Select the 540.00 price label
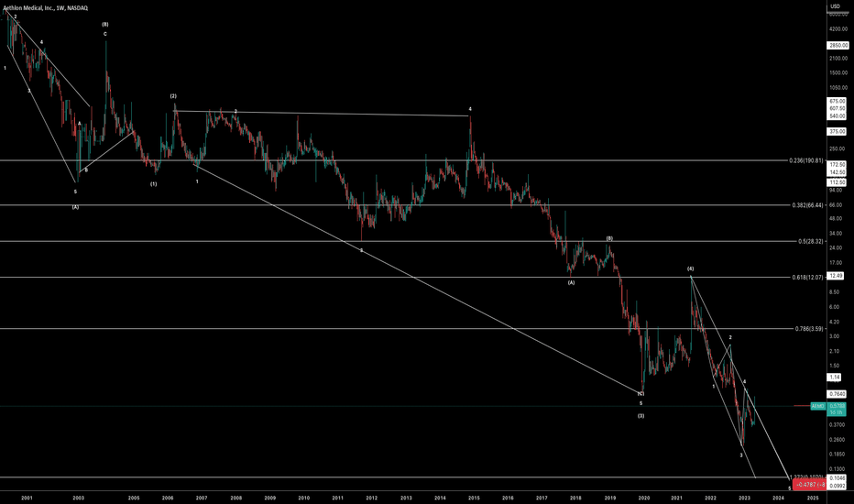 (x=837, y=116)
